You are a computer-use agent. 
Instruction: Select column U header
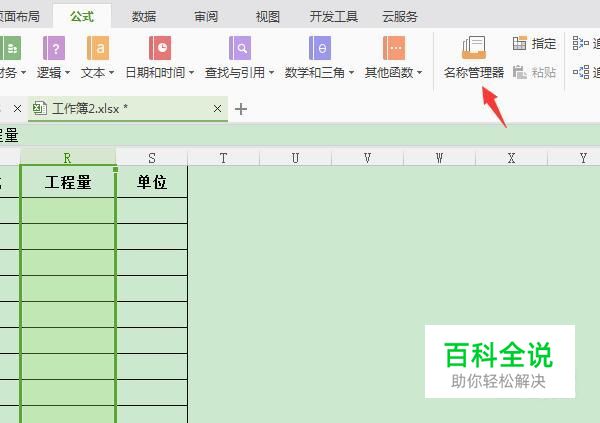295,157
